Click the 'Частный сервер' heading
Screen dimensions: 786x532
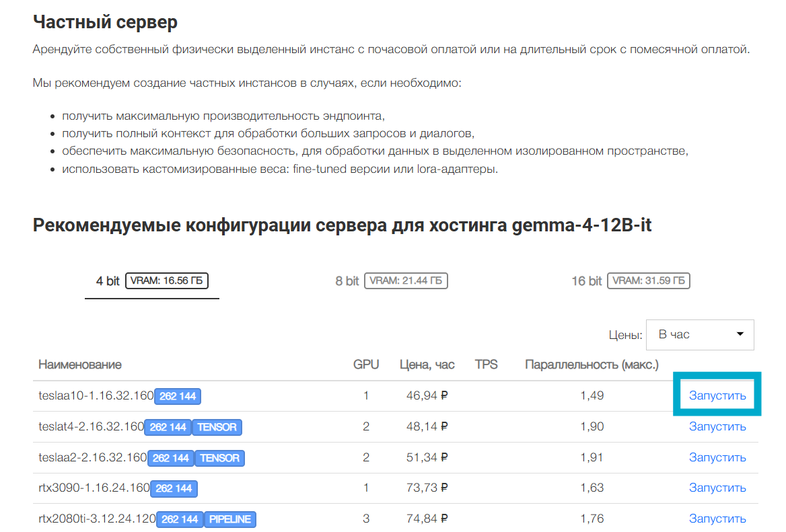(x=105, y=23)
